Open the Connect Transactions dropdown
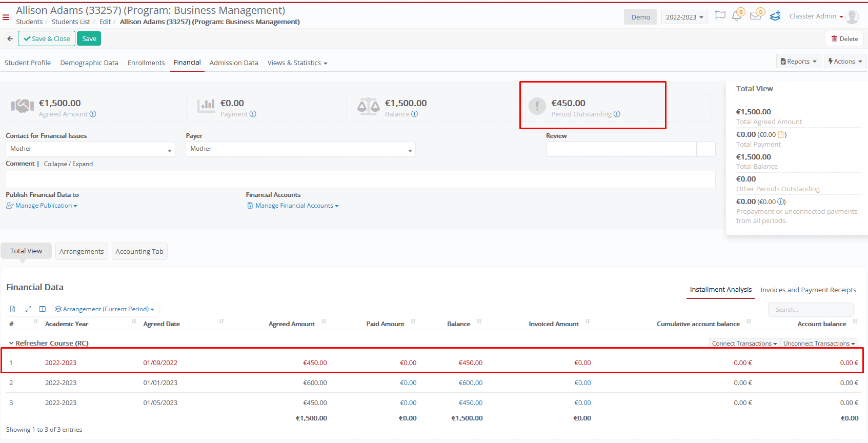 pyautogui.click(x=744, y=343)
